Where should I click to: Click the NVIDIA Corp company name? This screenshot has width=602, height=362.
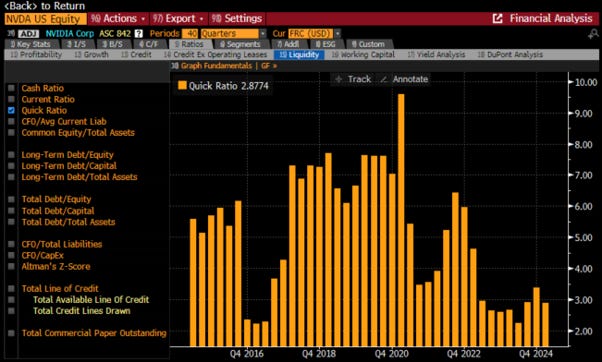[70, 34]
